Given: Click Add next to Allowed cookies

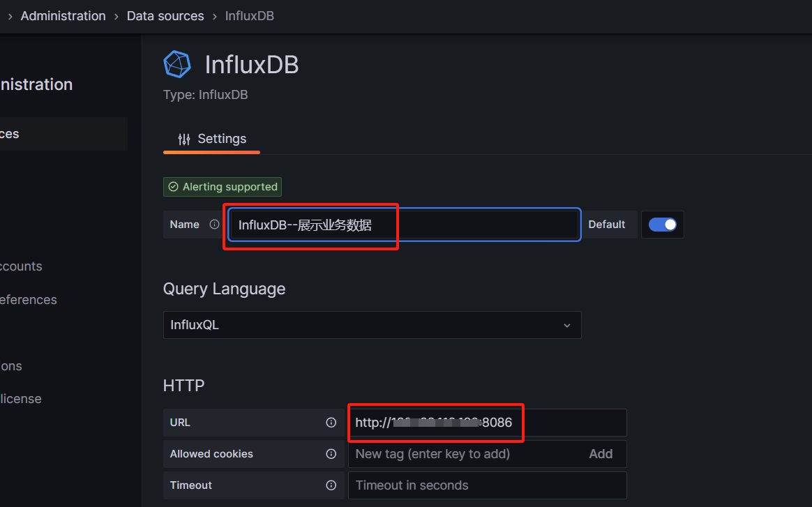Looking at the screenshot, I should coord(601,454).
